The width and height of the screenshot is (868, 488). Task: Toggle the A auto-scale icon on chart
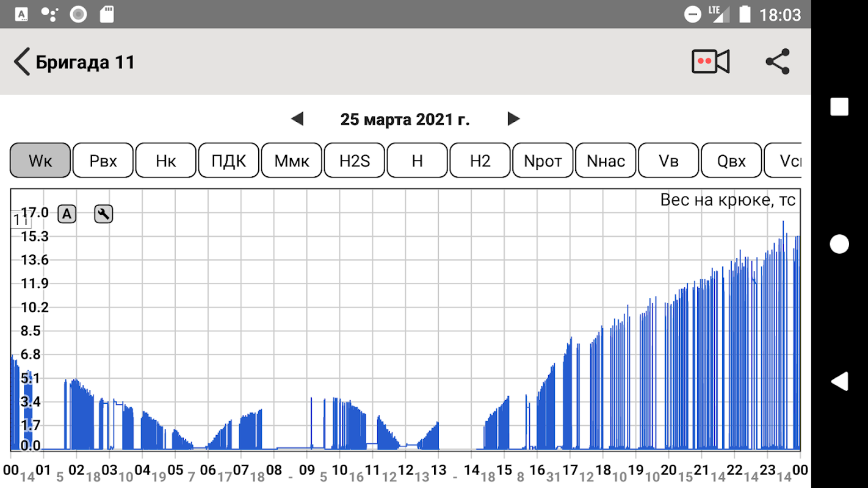pos(67,214)
